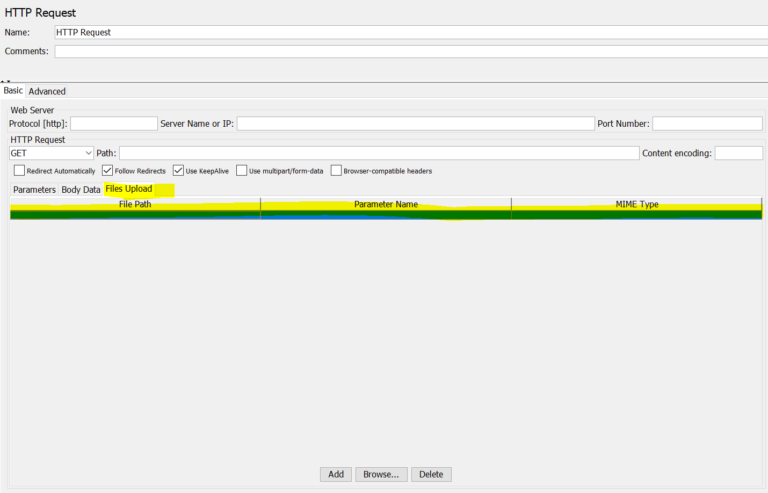This screenshot has width=768, height=493.
Task: Enable Redirect Automatically checkbox
Action: (20, 171)
